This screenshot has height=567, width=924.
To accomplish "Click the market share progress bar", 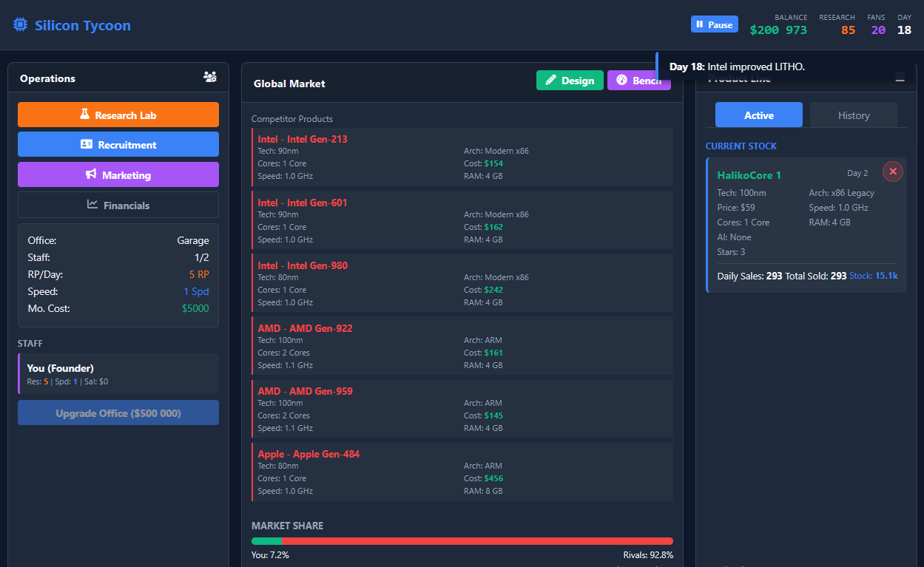I will 462,541.
